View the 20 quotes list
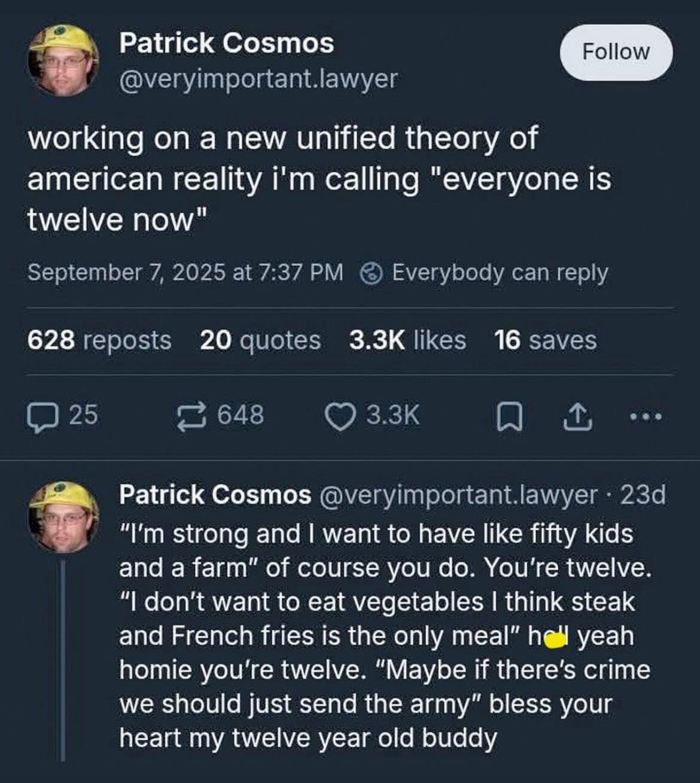 coord(260,340)
